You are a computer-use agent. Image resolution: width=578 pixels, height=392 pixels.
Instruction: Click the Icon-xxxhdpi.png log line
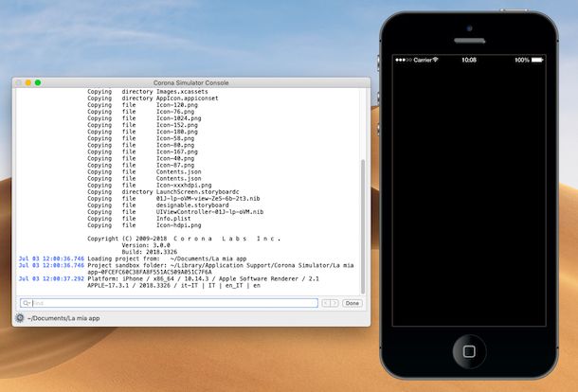pos(150,186)
